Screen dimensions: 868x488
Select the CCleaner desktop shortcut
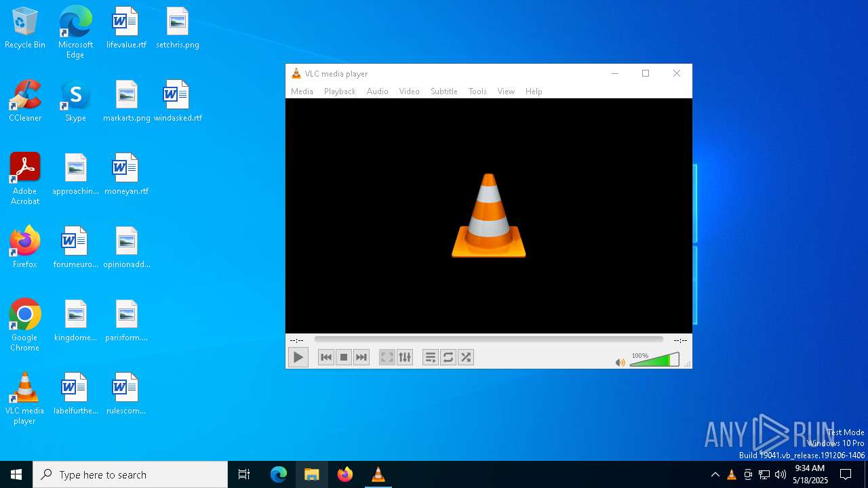point(25,102)
